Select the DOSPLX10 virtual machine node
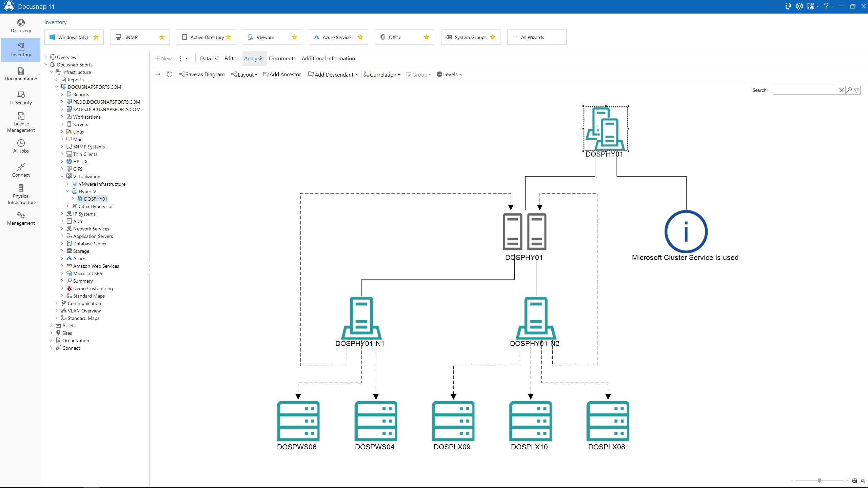The image size is (868, 488). click(530, 421)
